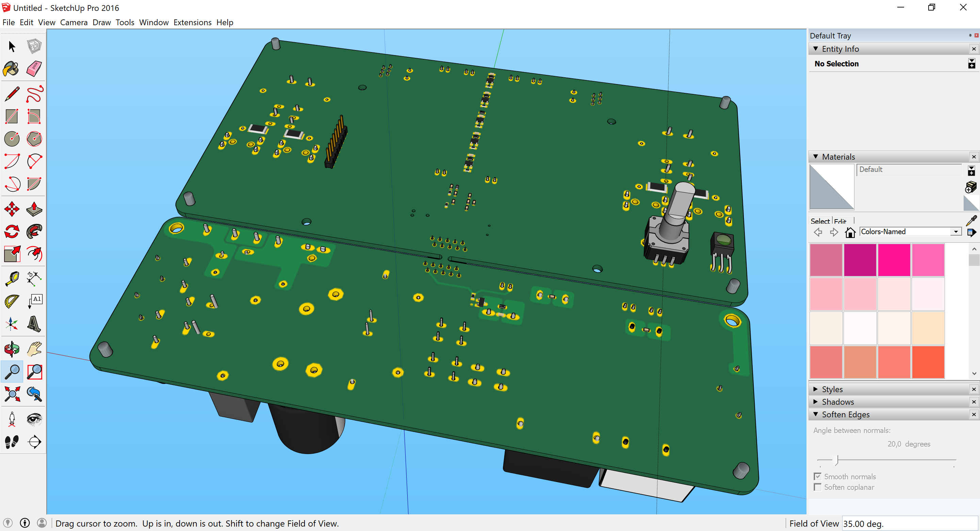980x531 pixels.
Task: Go to materials home (In Model)
Action: coord(850,232)
